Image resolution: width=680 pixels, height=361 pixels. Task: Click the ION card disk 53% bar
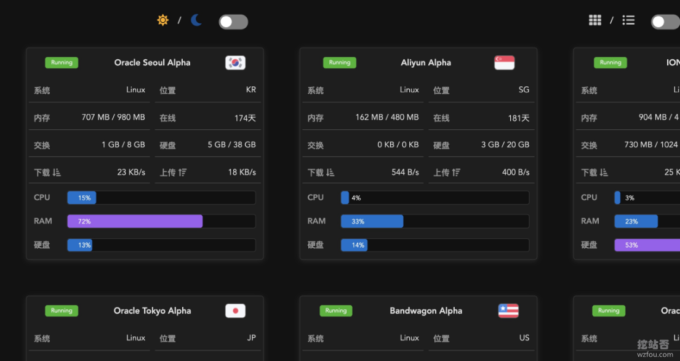click(x=647, y=245)
